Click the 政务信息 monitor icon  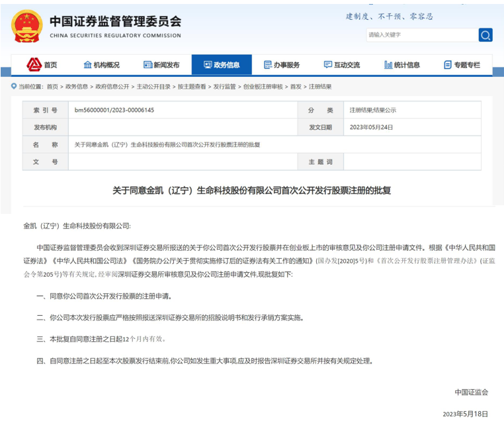pos(208,65)
